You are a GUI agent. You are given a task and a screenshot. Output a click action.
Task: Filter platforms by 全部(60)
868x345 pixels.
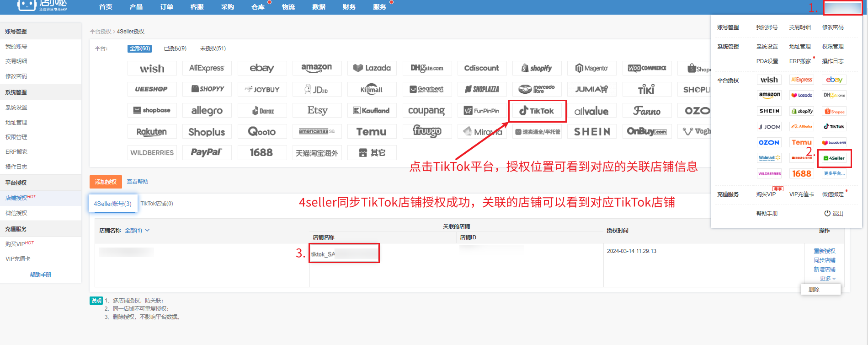pos(139,49)
